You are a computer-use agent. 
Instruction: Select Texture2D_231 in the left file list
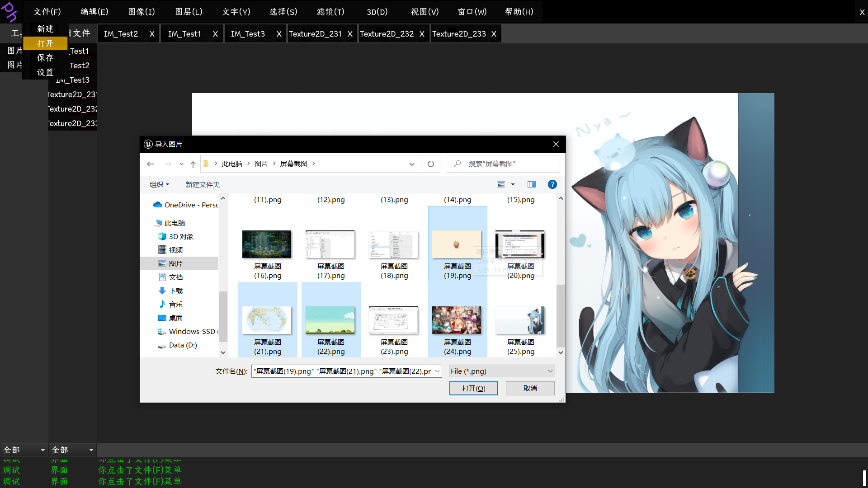(x=72, y=94)
